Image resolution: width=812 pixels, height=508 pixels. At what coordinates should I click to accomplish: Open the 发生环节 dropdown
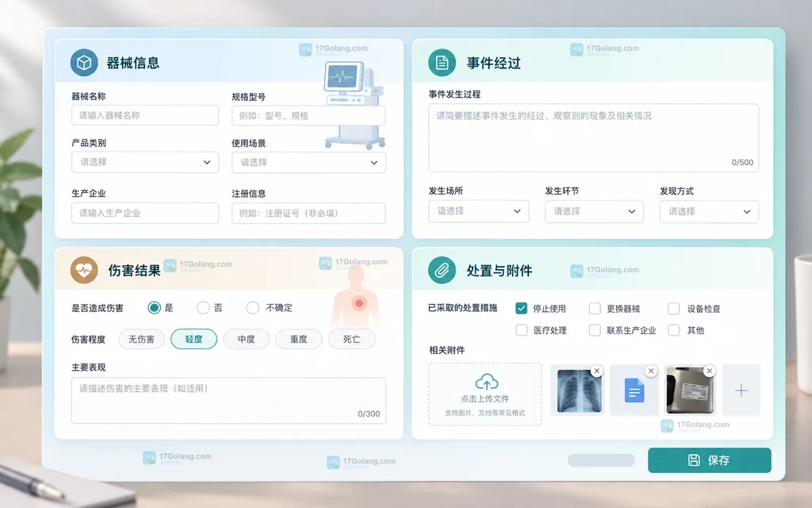(x=594, y=211)
